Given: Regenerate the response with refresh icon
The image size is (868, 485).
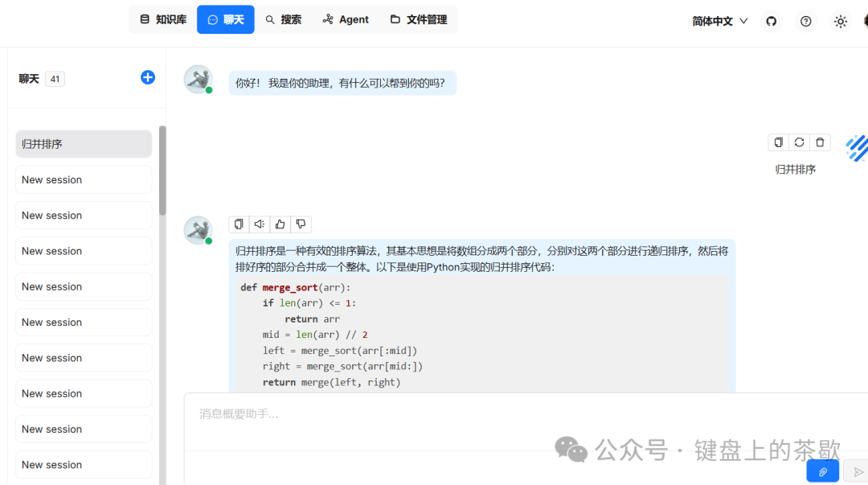Looking at the screenshot, I should coord(799,142).
